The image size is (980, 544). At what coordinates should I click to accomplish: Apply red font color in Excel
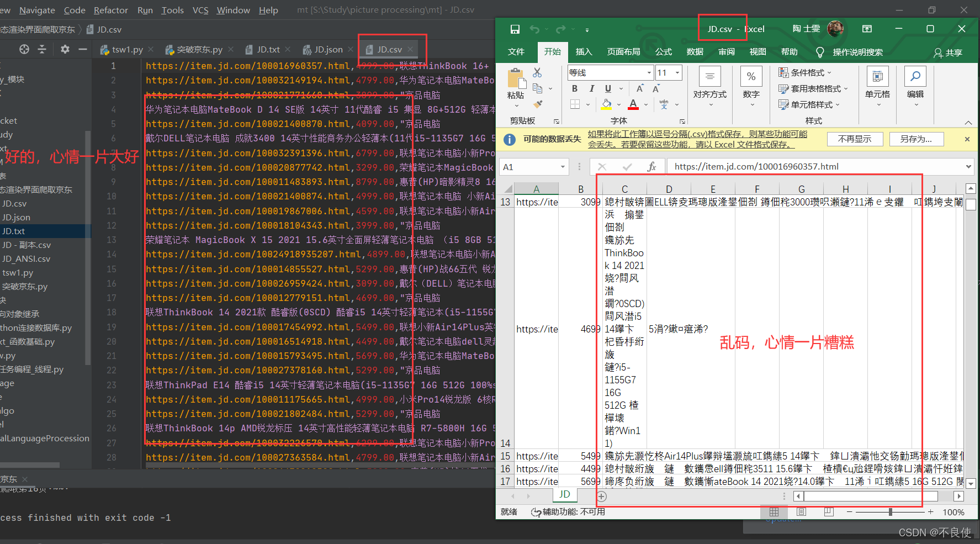click(x=633, y=104)
